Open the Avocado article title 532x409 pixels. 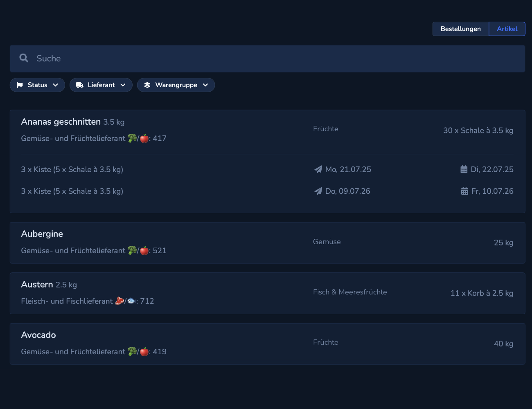pyautogui.click(x=38, y=335)
